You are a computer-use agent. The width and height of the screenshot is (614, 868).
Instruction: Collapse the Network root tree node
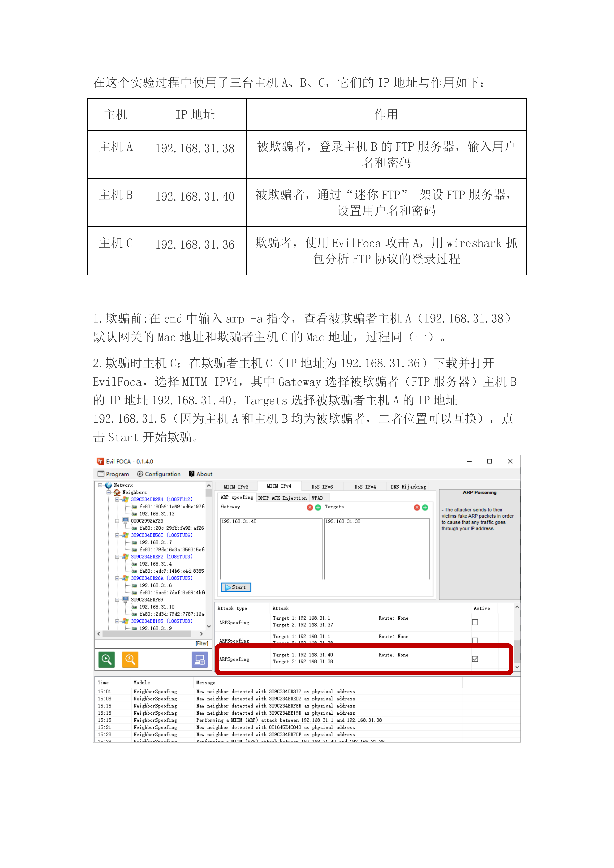point(100,485)
